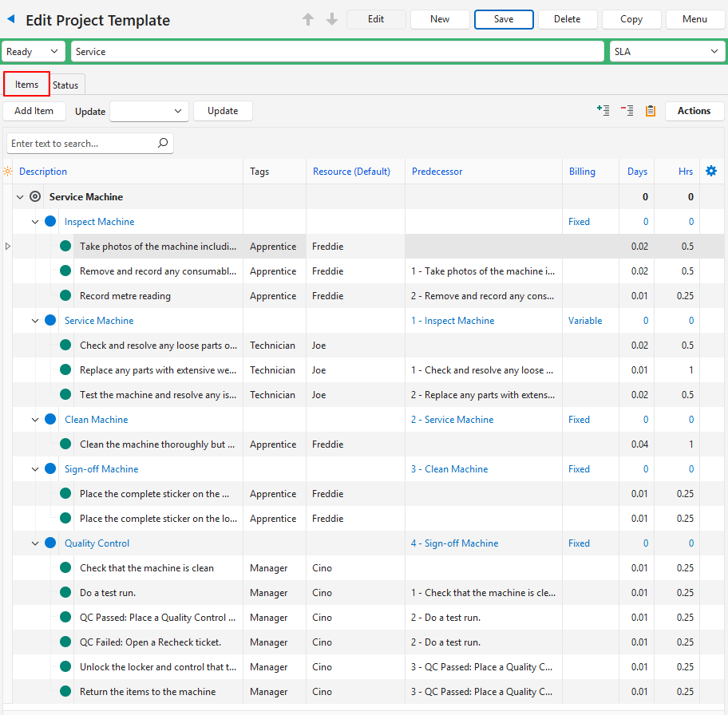Click the template name field containing Service
The width and height of the screenshot is (728, 715).
[337, 52]
